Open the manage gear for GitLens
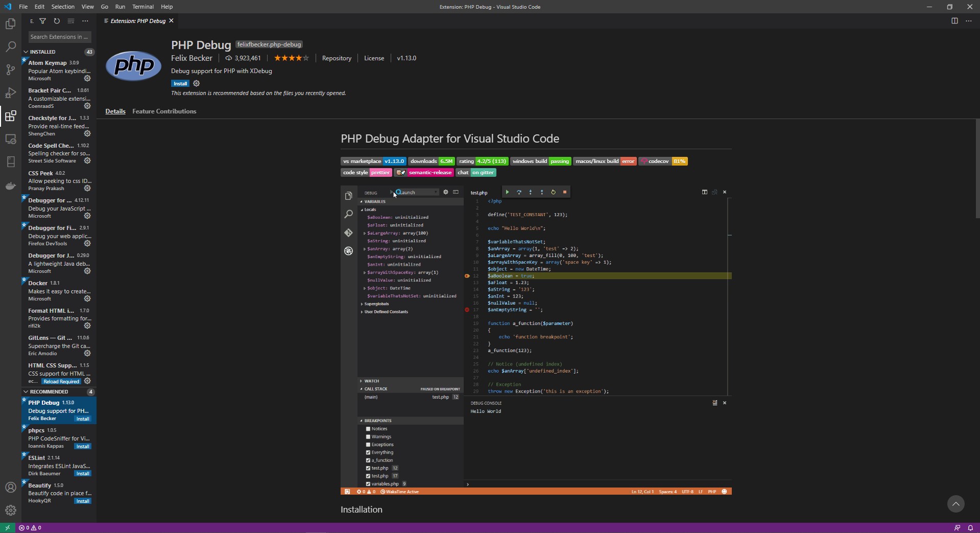This screenshot has width=980, height=533. [x=87, y=354]
